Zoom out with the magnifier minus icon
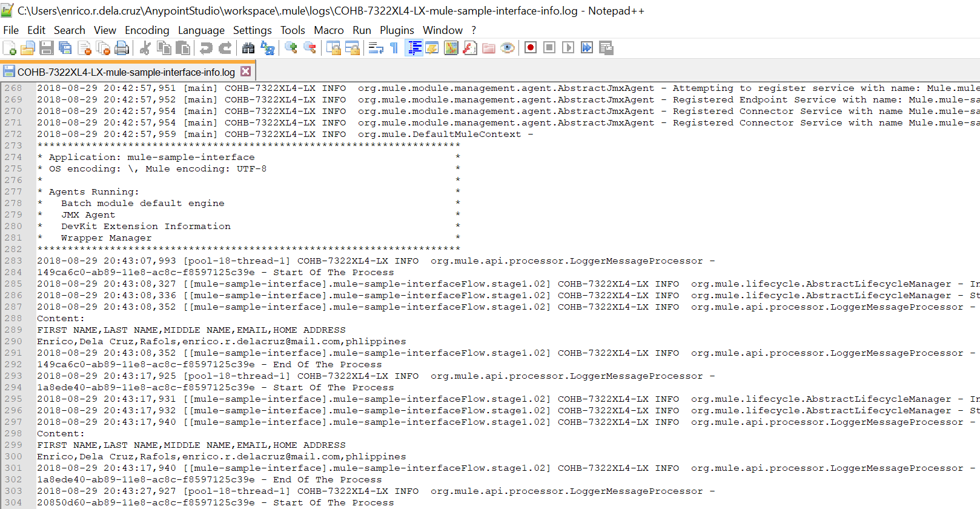The image size is (980, 509). tap(310, 48)
